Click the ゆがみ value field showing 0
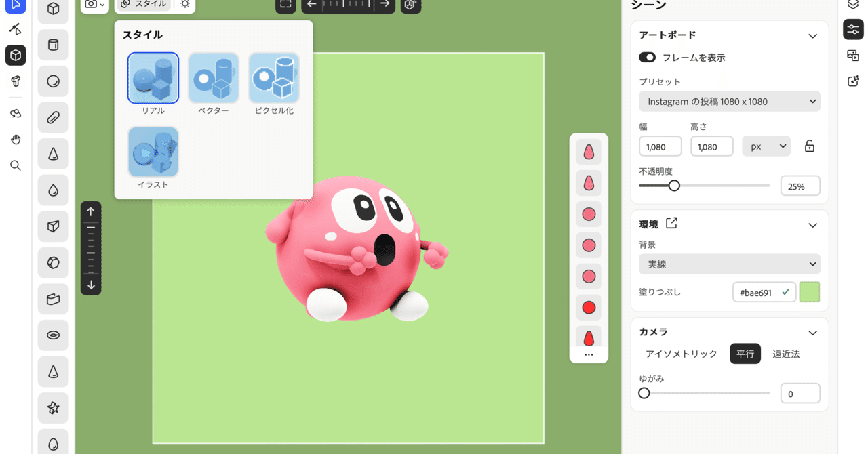The height and width of the screenshot is (454, 868). tap(800, 393)
